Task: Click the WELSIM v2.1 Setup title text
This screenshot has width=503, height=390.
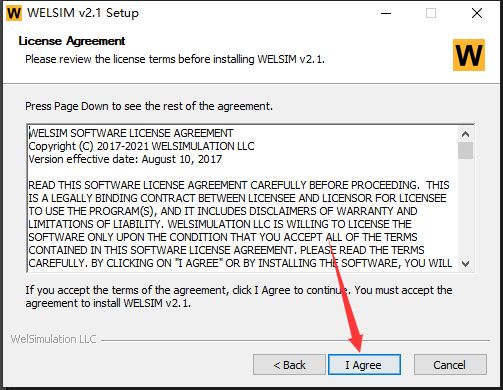Action: click(x=83, y=13)
